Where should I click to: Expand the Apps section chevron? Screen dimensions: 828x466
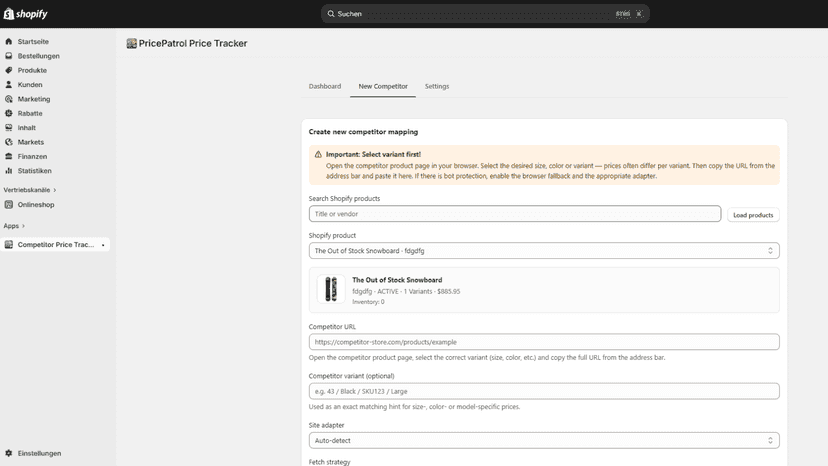pos(23,226)
